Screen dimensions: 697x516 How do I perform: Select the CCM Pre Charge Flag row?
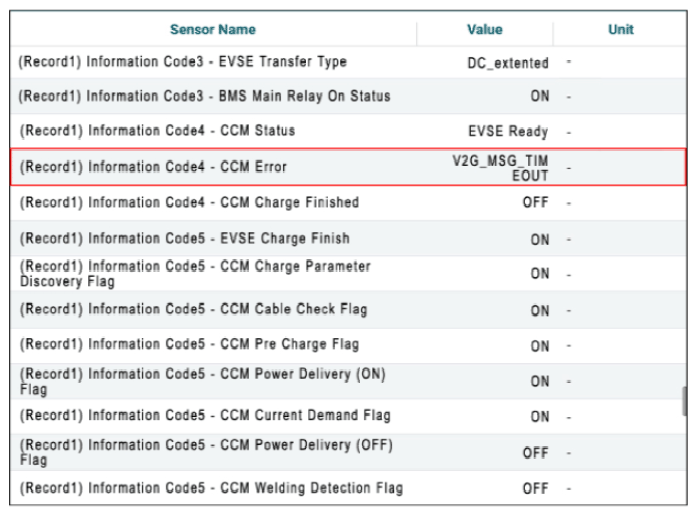348,345
